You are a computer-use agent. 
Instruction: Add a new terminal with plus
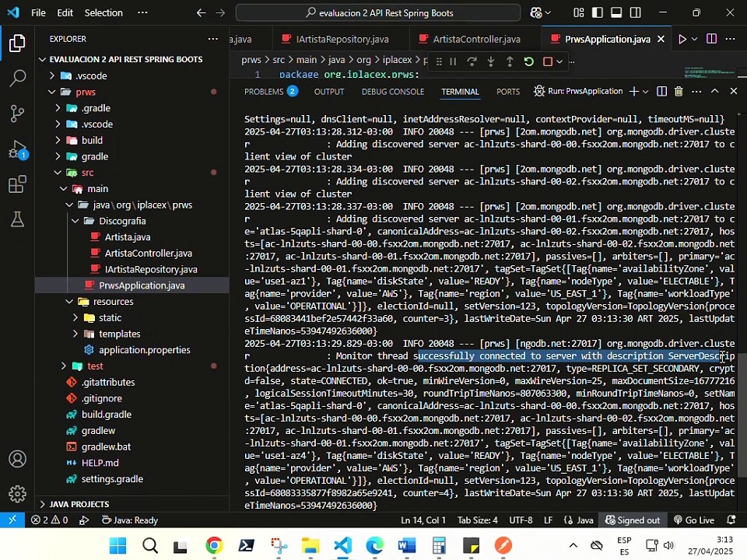click(633, 91)
